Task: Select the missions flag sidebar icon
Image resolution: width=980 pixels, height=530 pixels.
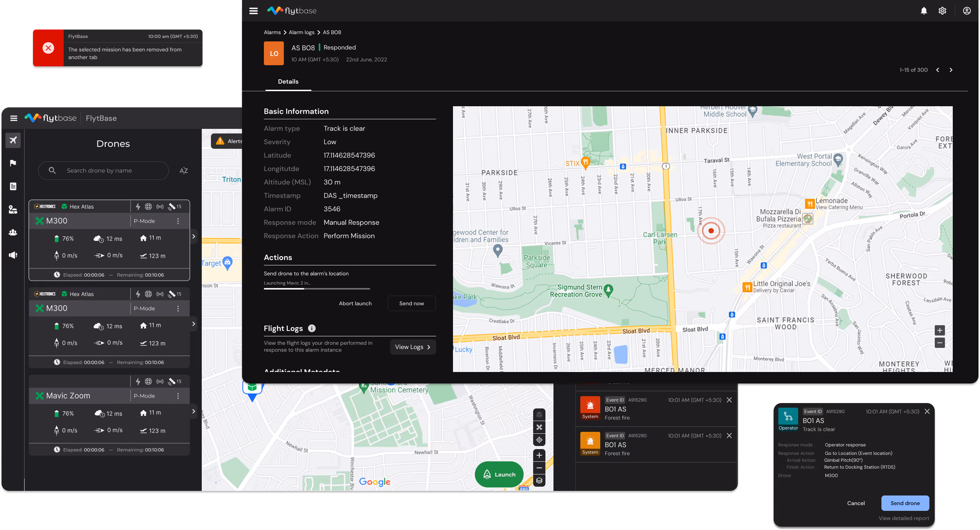Action: 13,163
